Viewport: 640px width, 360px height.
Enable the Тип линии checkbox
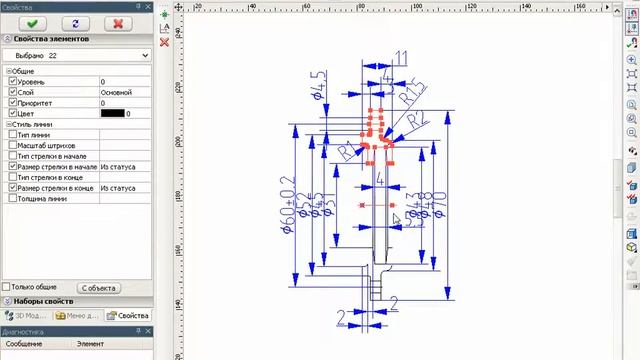pos(13,135)
